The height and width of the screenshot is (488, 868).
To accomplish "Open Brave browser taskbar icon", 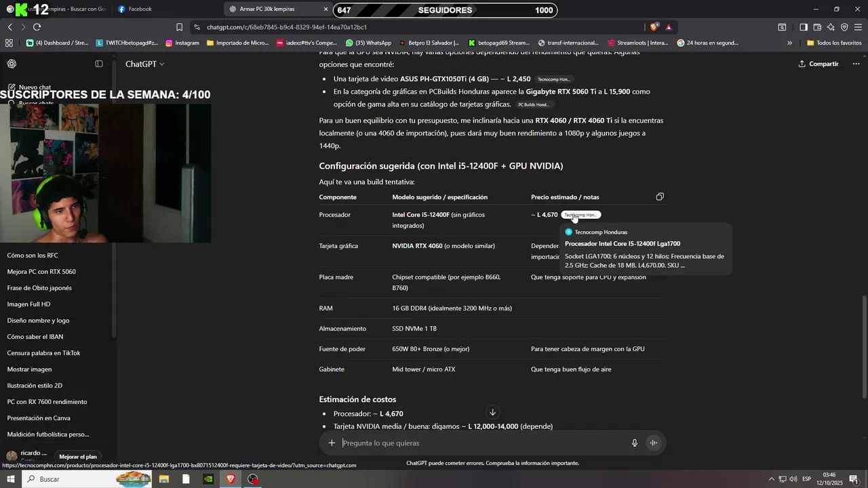I will (231, 479).
